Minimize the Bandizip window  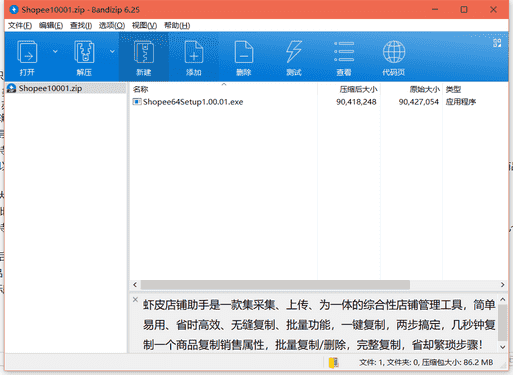[435, 10]
